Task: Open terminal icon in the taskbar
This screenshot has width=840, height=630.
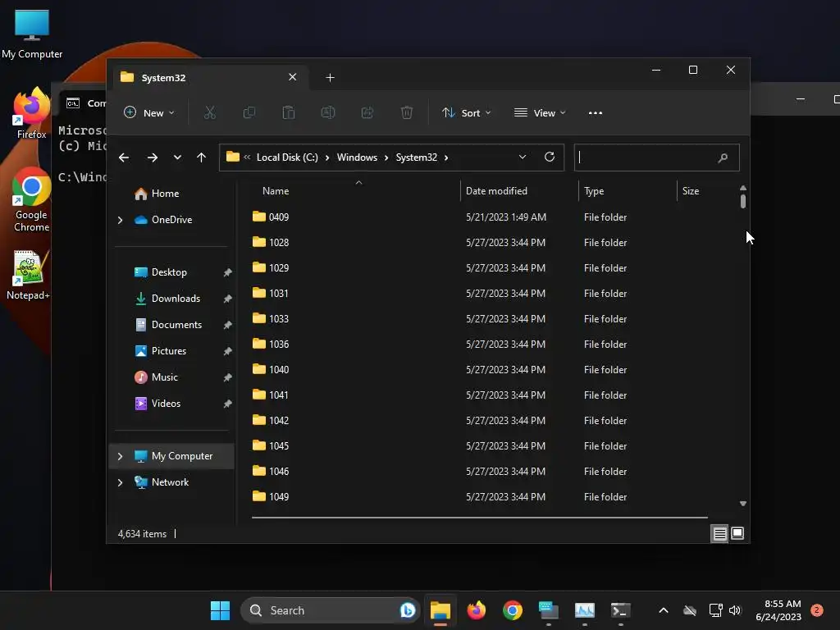Action: pos(620,610)
